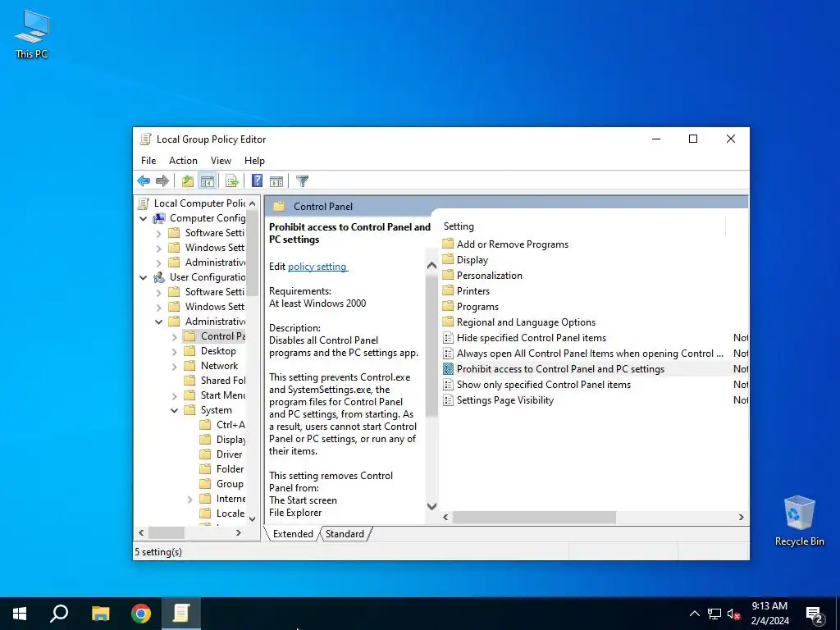Click settings list horizontal scroll right arrow
Screen dimensions: 840x630
tap(742, 517)
